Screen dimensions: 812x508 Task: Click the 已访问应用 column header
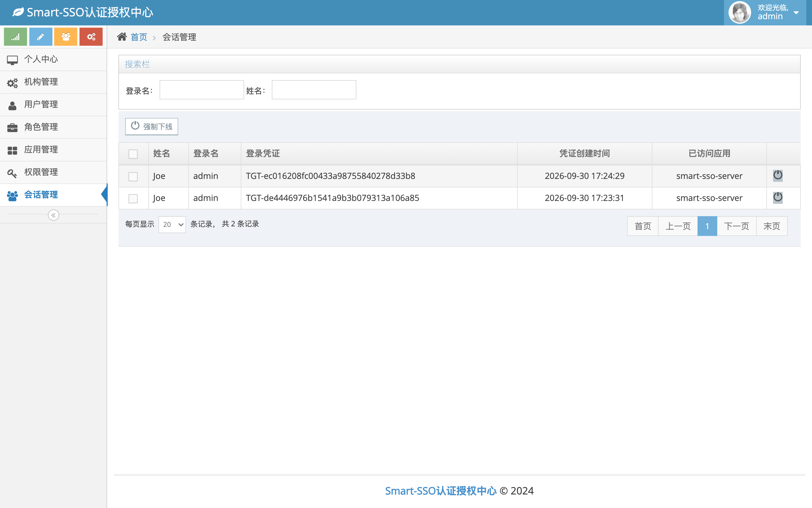pos(709,154)
